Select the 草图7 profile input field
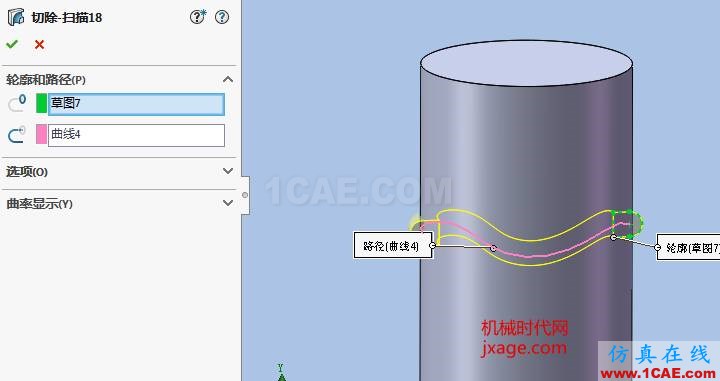Screen dimensions: 720x381 [136, 104]
